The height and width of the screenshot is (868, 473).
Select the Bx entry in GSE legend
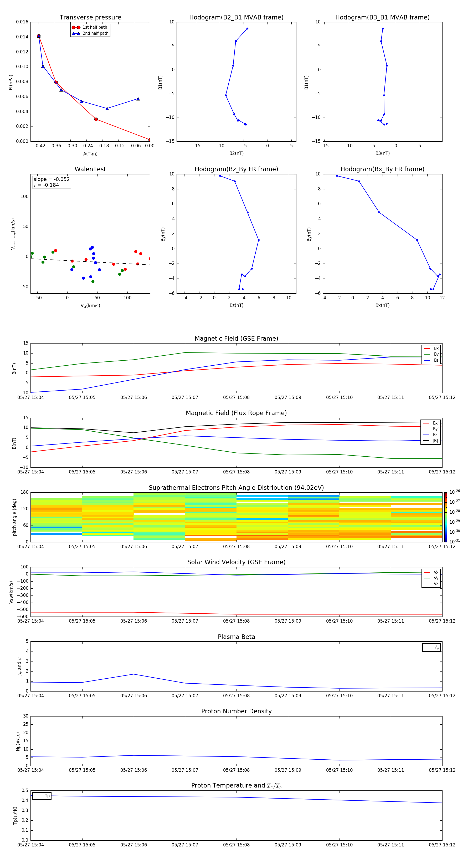click(431, 349)
